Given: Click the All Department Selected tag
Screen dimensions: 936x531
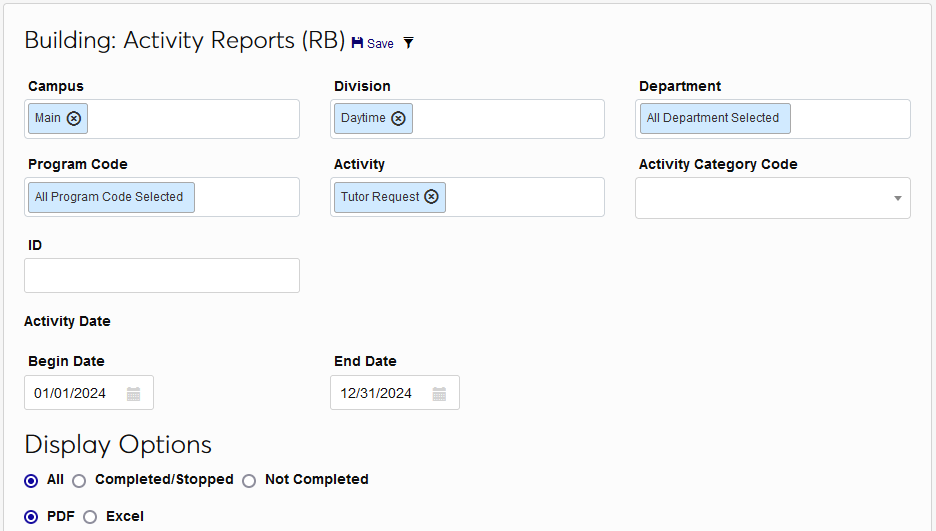Looking at the screenshot, I should 715,118.
